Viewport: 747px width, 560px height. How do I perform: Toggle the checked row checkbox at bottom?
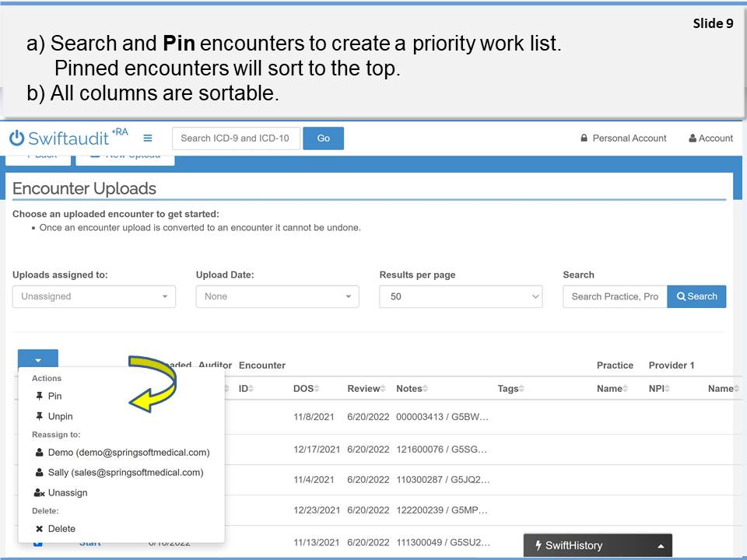(38, 543)
